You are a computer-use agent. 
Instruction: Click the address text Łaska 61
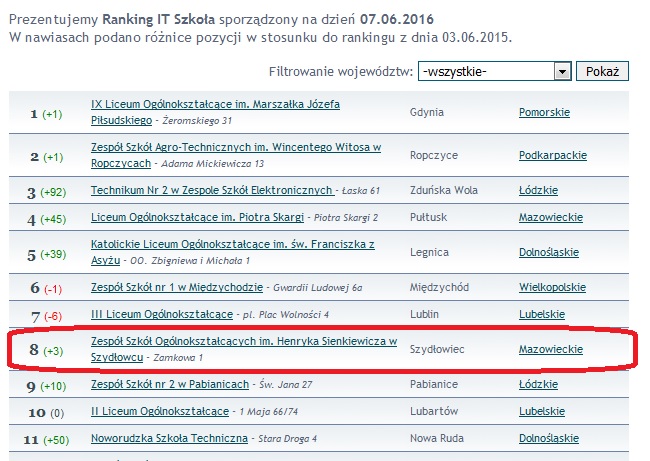pyautogui.click(x=361, y=191)
